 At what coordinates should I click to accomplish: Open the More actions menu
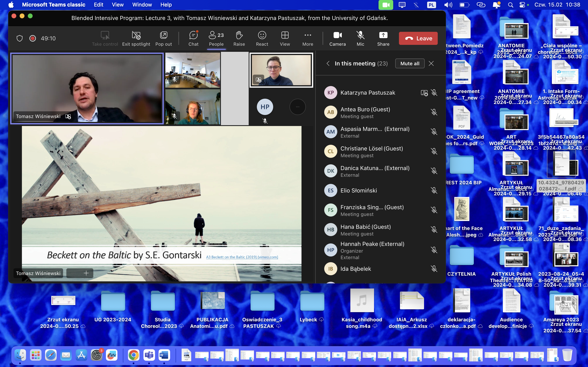pyautogui.click(x=308, y=38)
